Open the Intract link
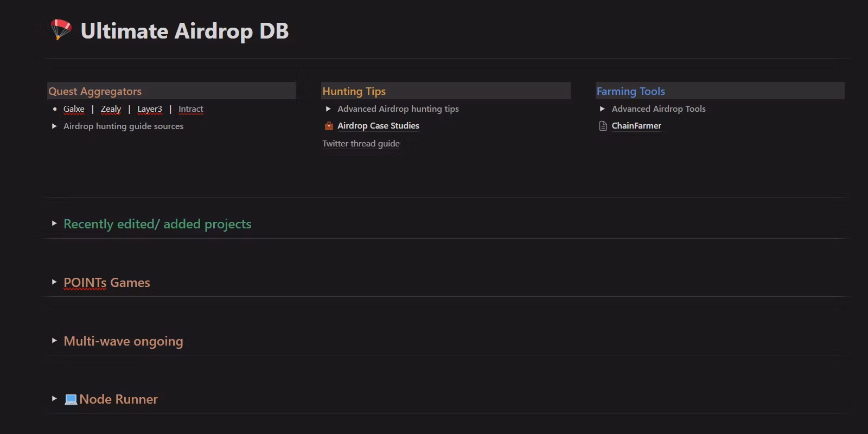 pyautogui.click(x=191, y=109)
